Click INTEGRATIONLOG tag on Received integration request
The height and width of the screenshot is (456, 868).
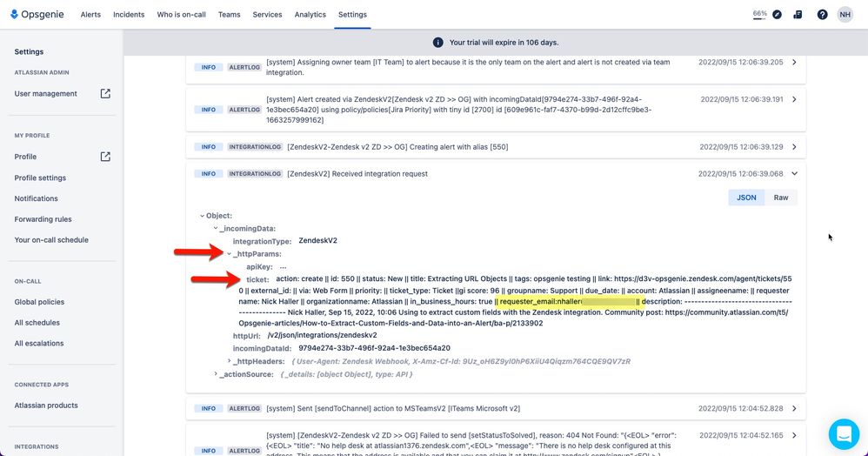[x=255, y=174]
